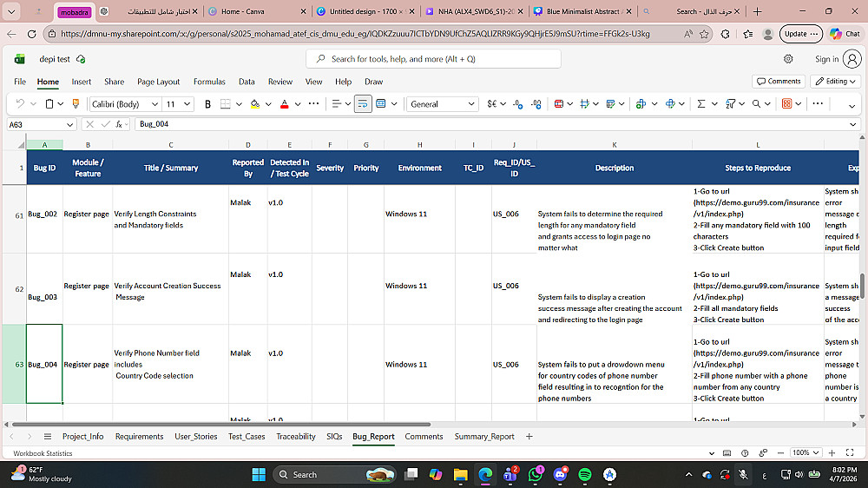Click zoom out minus button
The height and width of the screenshot is (488, 868).
[780, 452]
